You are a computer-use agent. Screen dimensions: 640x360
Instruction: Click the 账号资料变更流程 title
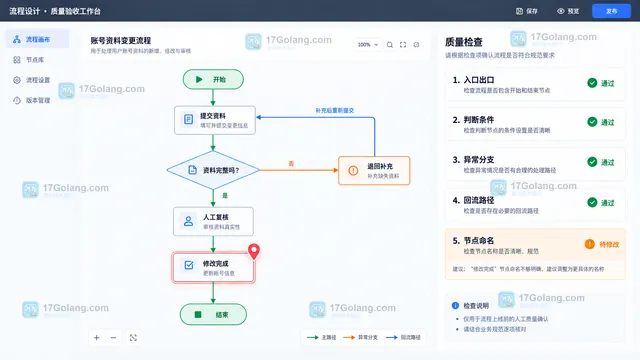pyautogui.click(x=121, y=40)
